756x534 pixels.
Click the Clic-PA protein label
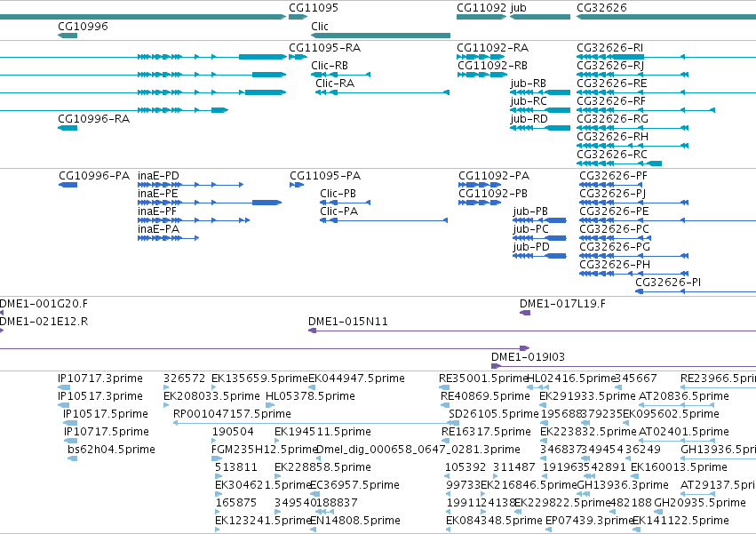point(339,211)
